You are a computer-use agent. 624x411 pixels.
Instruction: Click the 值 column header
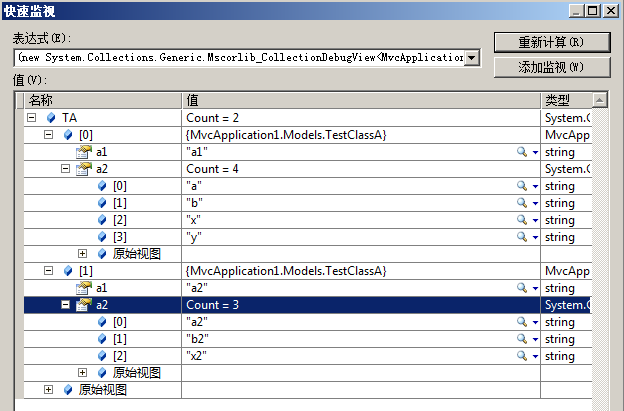tap(360, 101)
